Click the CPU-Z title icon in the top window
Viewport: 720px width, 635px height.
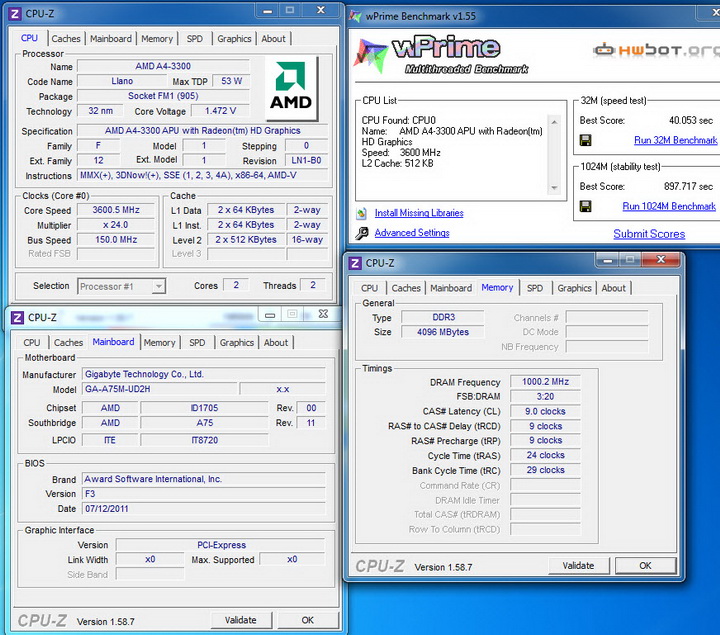[x=15, y=14]
